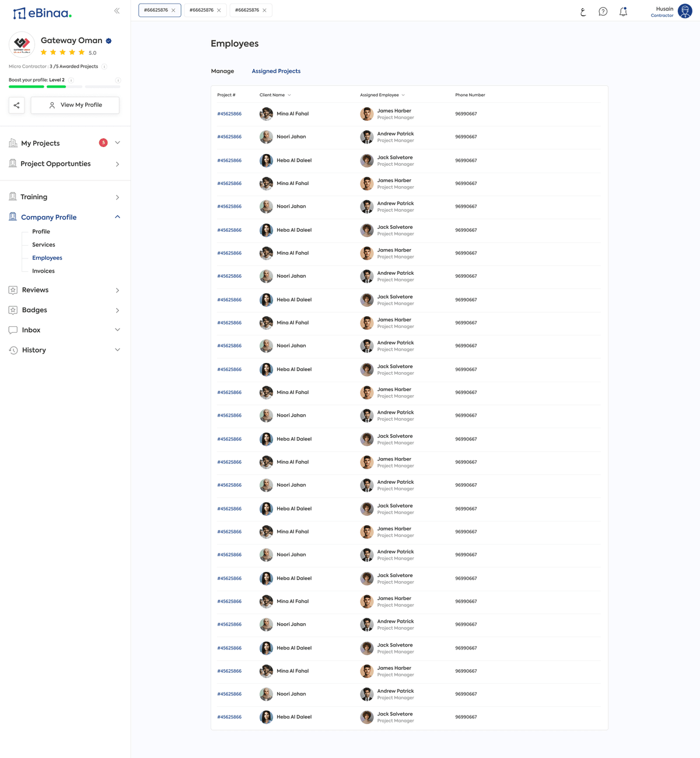Switch language with Arabic letter icon

583,11
